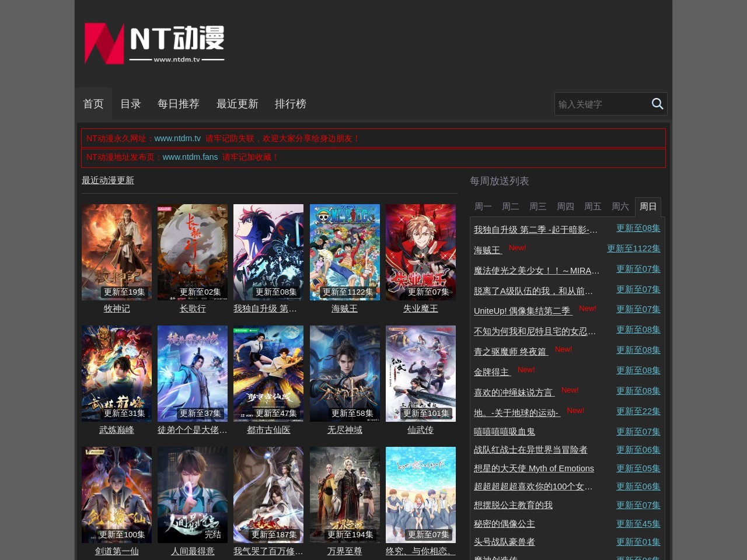Open 魔法使光之美少女 entry in weekly list

click(x=537, y=271)
